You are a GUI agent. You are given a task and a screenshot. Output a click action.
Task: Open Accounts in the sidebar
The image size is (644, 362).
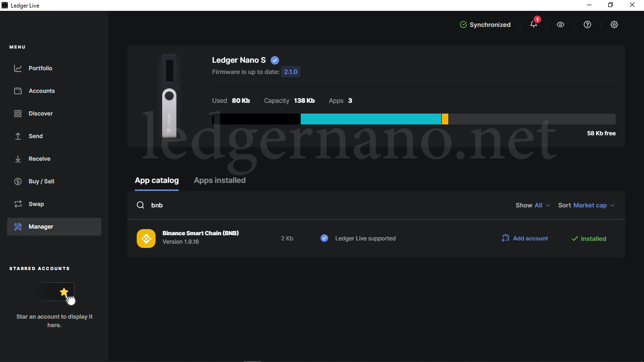tap(54, 91)
